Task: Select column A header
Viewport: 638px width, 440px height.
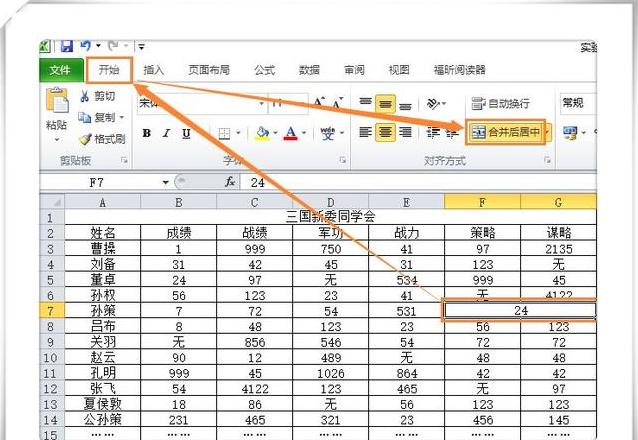Action: point(103,202)
